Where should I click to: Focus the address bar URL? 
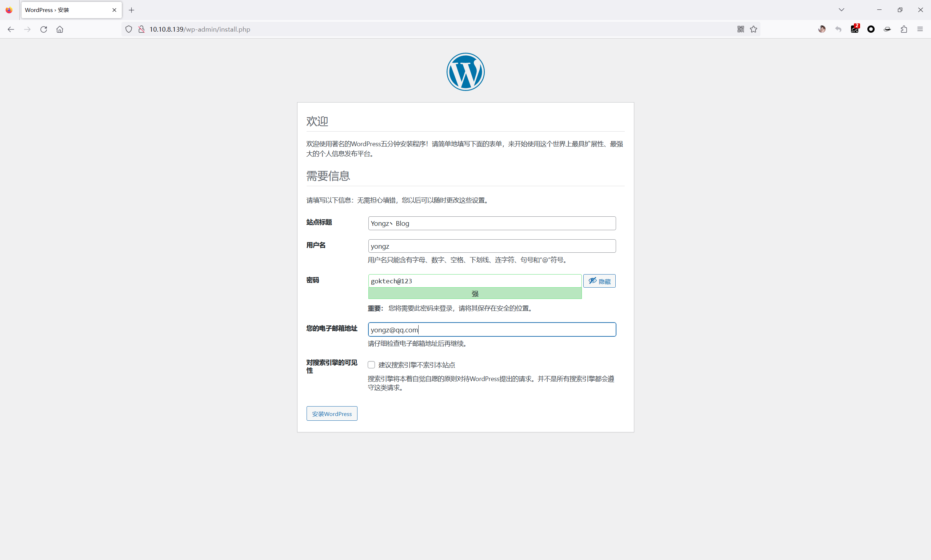click(441, 29)
